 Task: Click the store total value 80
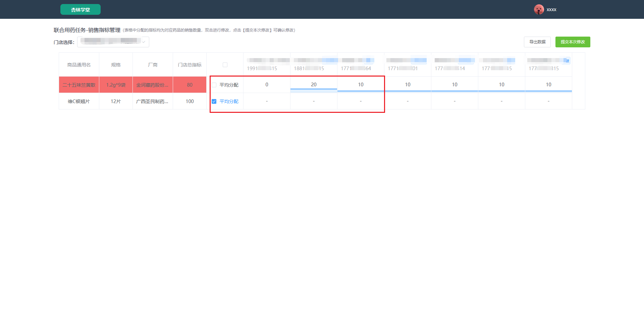pos(190,85)
